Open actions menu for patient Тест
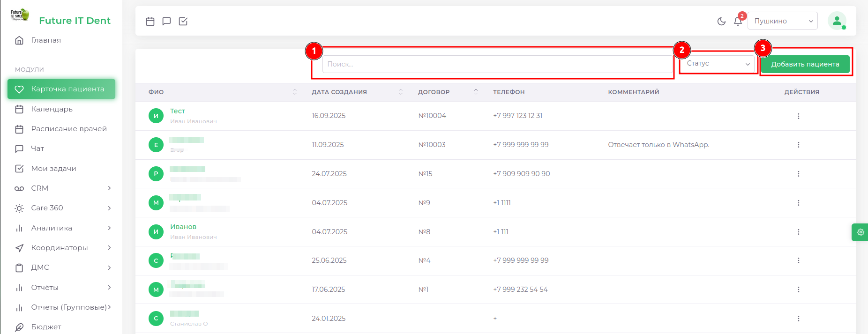 click(x=798, y=116)
